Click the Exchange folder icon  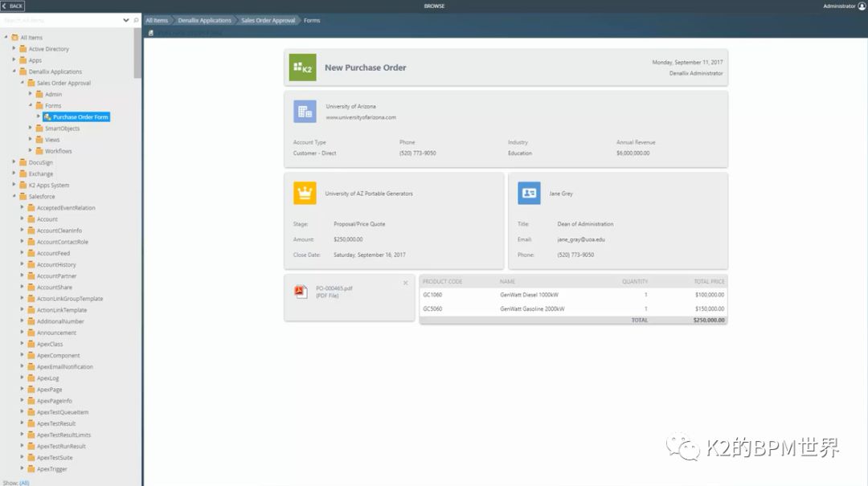click(x=23, y=174)
